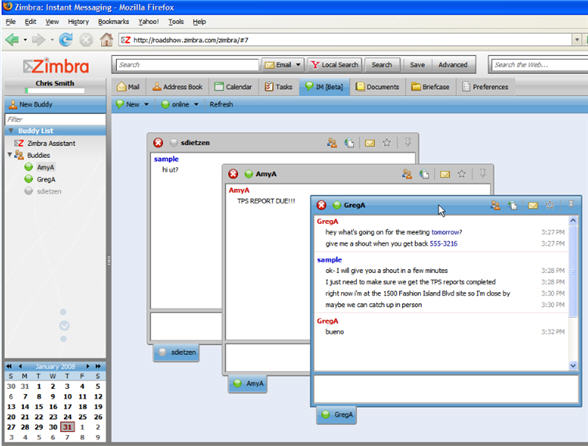Select buddy AmyA in buddy list
Image resolution: width=588 pixels, height=446 pixels.
[x=39, y=167]
